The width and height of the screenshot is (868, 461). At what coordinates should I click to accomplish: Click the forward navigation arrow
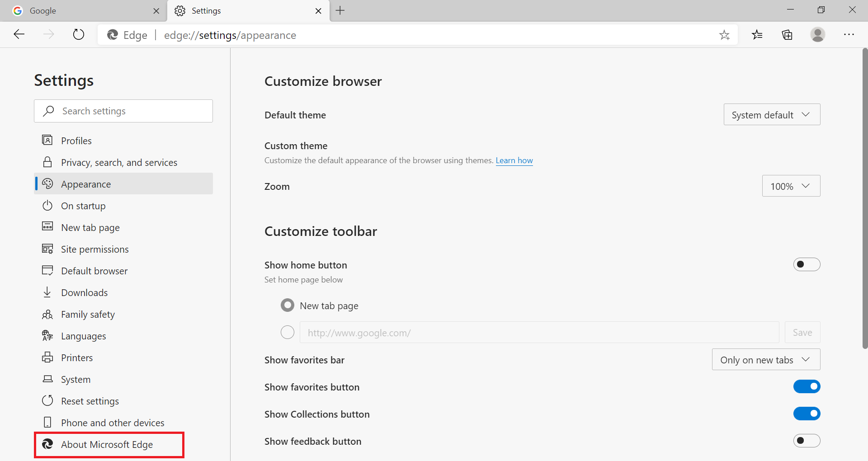[49, 34]
